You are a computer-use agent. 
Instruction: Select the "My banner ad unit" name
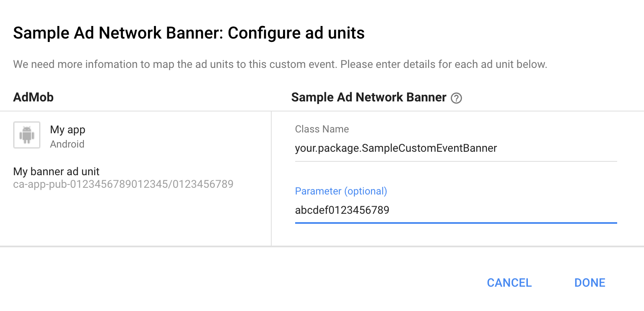(57, 171)
